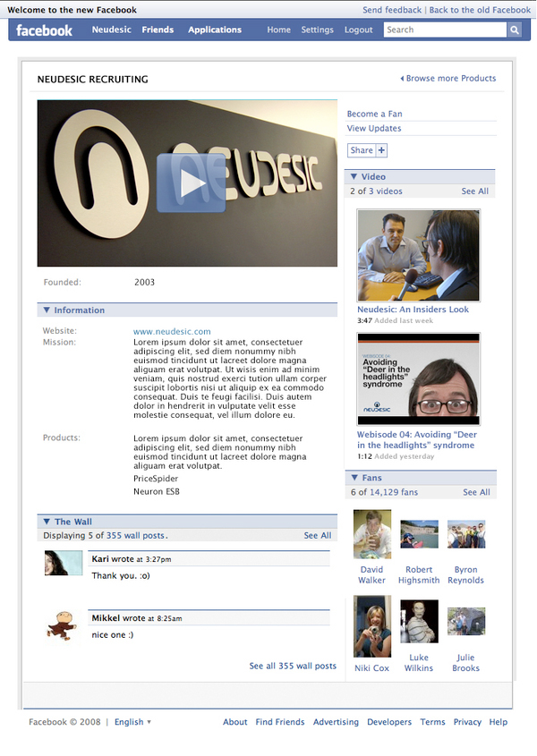Click Robert Highsmith name link
537x756 pixels.
tap(419, 574)
